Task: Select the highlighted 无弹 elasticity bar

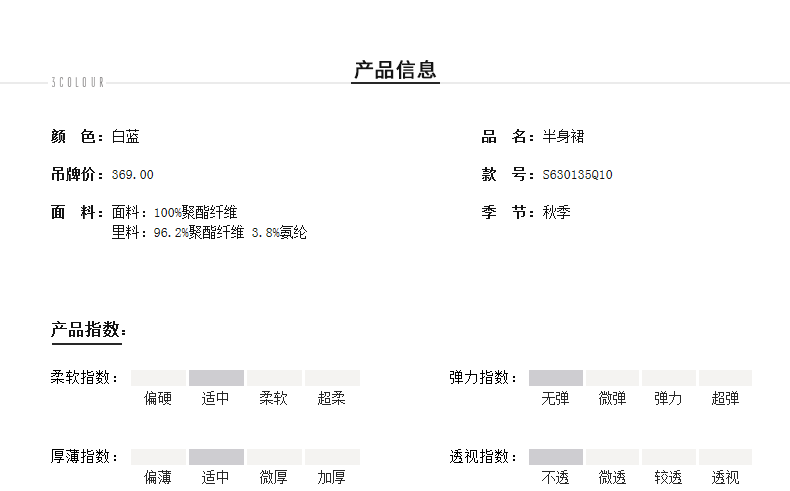Action: [x=556, y=378]
